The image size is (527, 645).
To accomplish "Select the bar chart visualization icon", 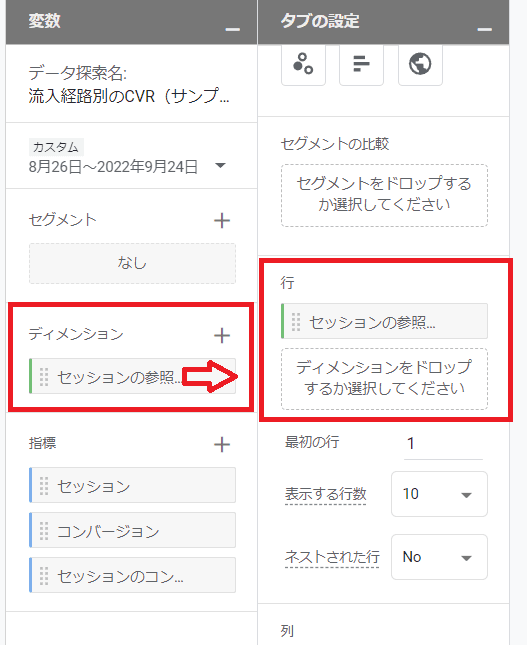I will click(x=361, y=64).
